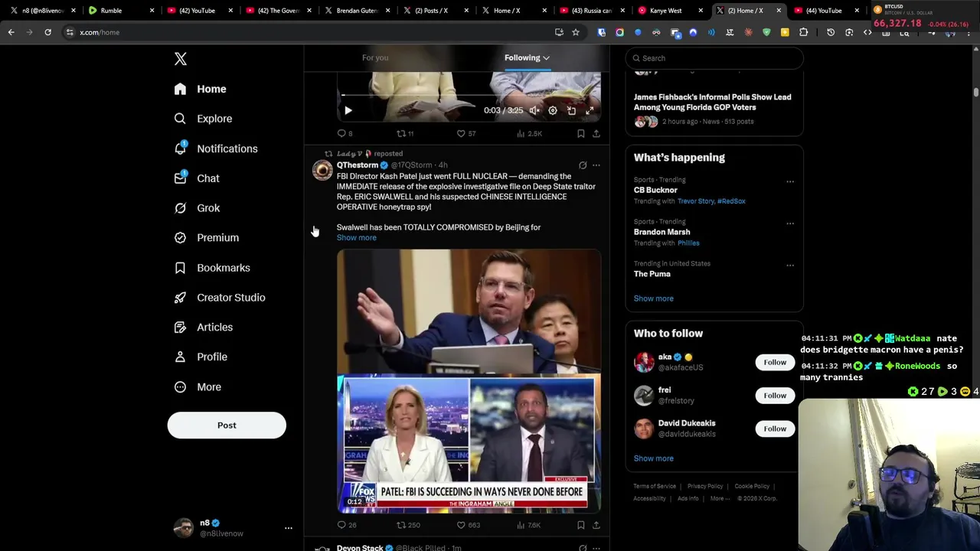Reply to top video post (8)
The image size is (980, 551).
(x=345, y=133)
